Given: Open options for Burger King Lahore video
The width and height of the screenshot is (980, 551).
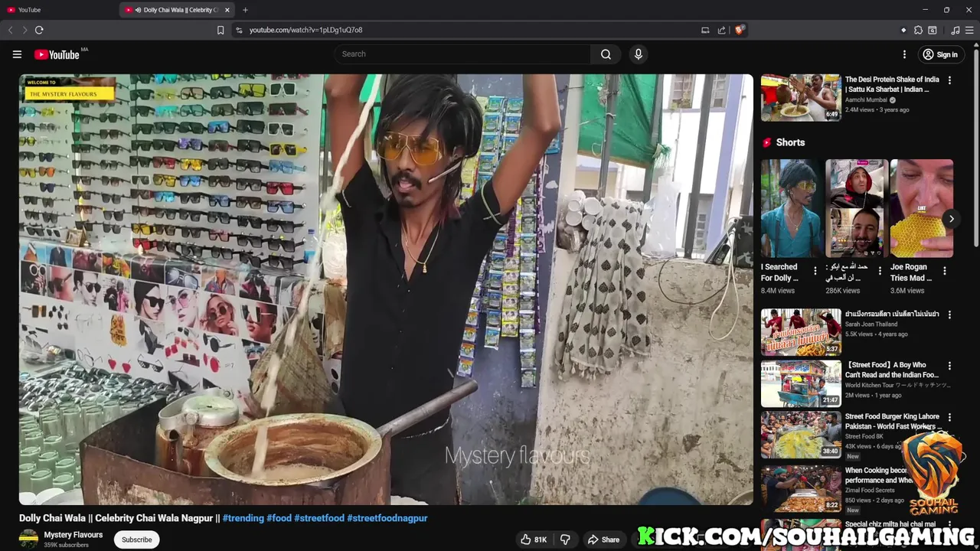Looking at the screenshot, I should 949,417.
